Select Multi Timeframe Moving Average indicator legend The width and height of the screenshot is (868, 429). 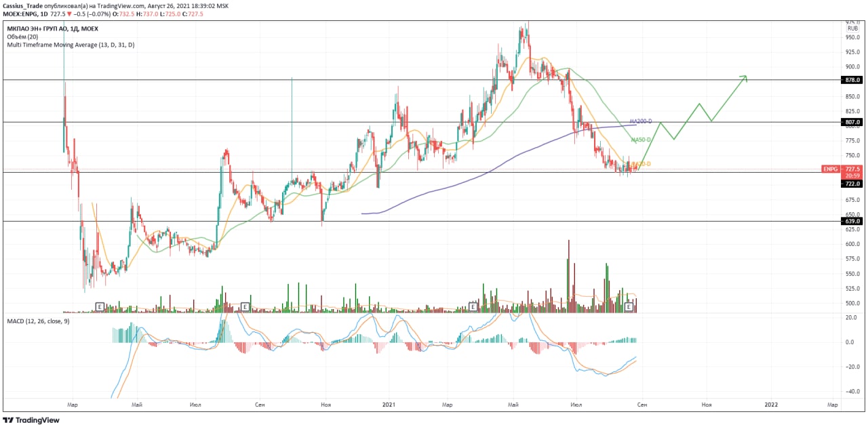[x=71, y=45]
